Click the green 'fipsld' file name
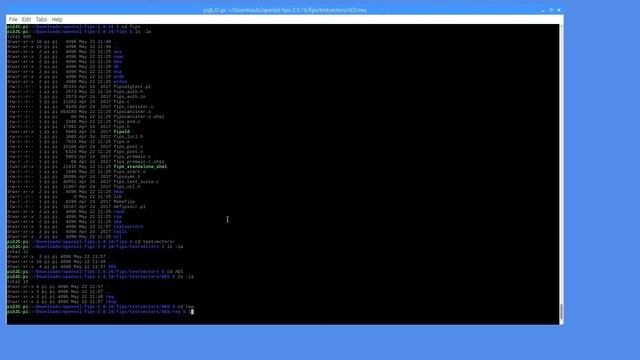Image resolution: width=640 pixels, height=360 pixels. [x=122, y=132]
